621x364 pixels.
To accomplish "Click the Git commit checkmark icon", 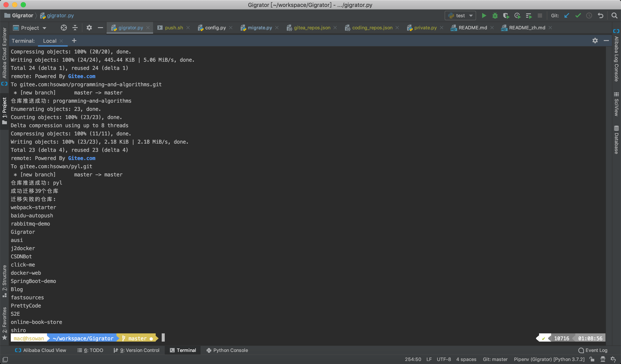I will (578, 16).
